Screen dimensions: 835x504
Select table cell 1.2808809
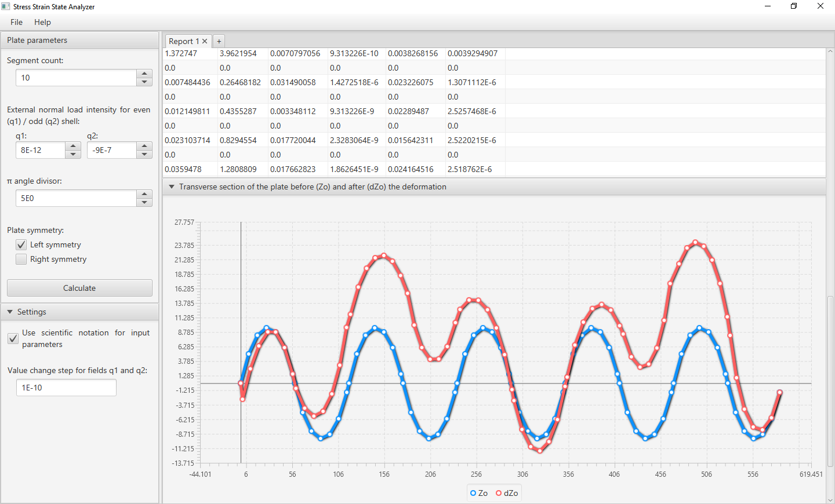point(242,169)
